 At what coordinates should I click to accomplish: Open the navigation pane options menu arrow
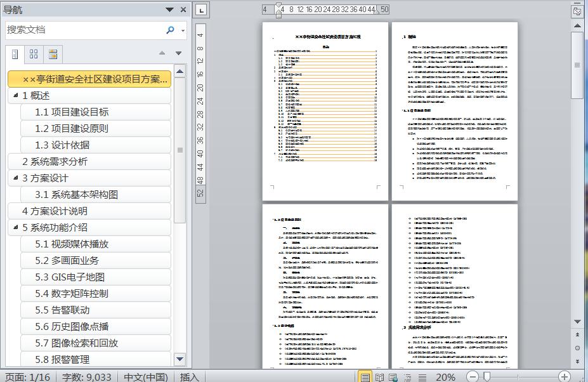169,10
